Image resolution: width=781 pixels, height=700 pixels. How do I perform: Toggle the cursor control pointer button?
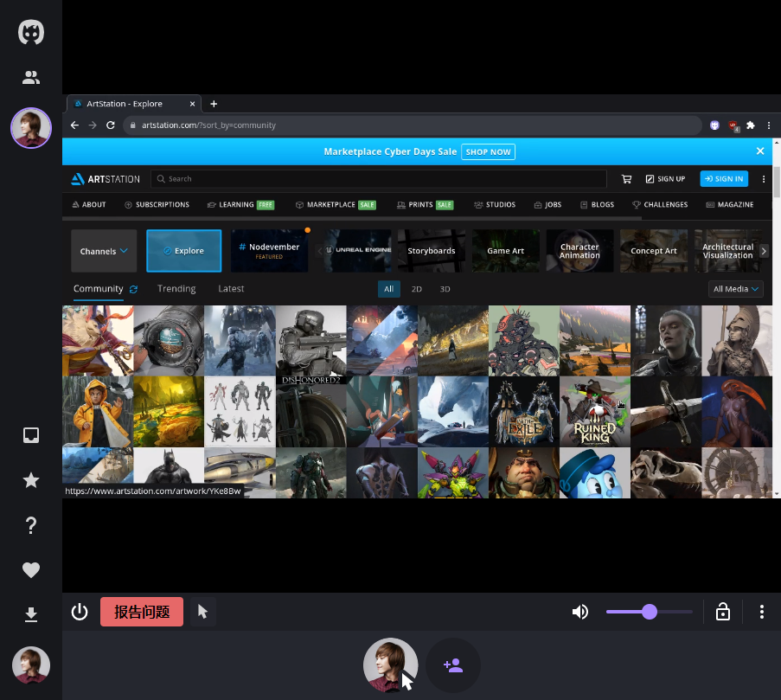(x=202, y=612)
